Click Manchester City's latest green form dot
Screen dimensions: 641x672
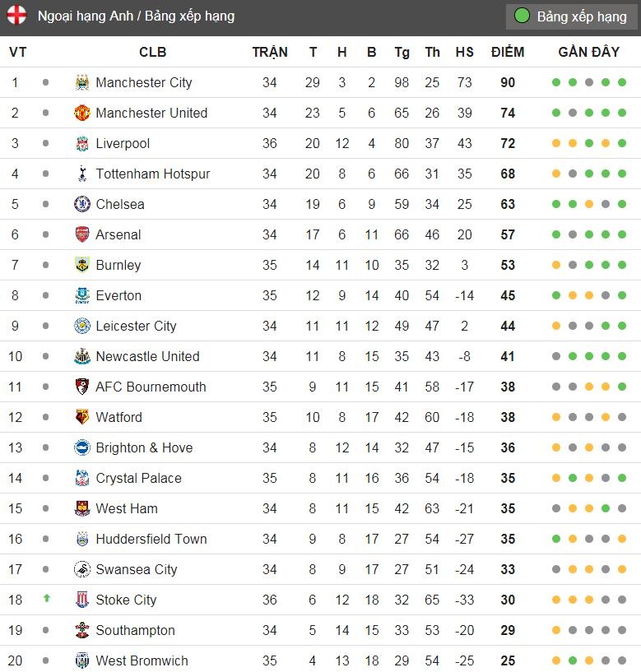click(x=621, y=82)
